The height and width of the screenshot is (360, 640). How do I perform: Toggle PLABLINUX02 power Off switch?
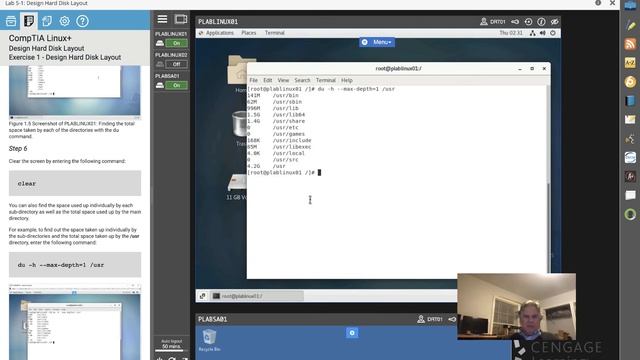tap(176, 64)
